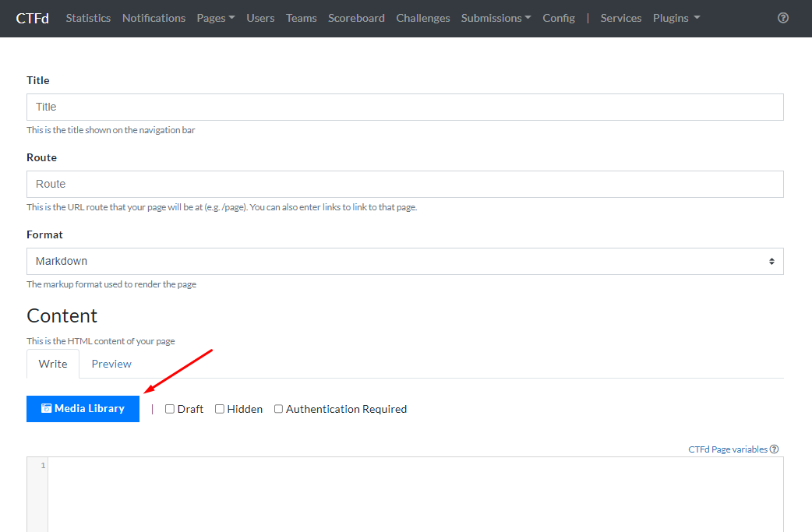812x532 pixels.
Task: Open the Scoreboard page
Action: [x=356, y=18]
